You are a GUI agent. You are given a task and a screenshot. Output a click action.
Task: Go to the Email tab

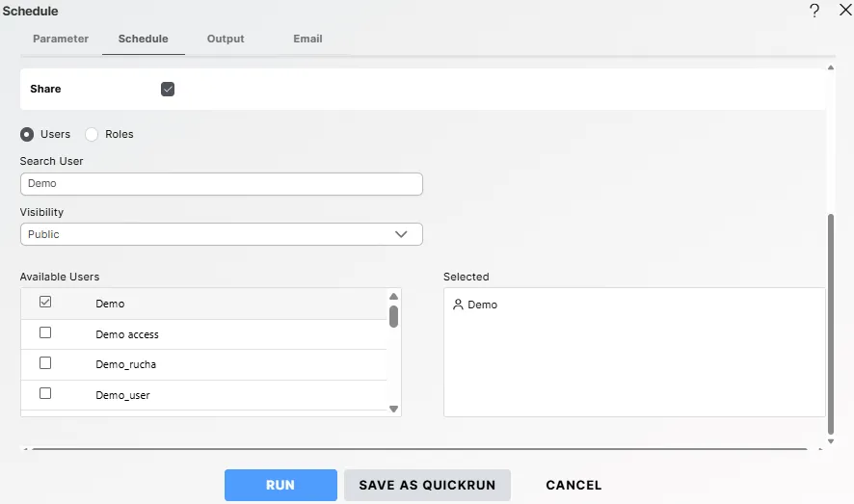(x=307, y=40)
